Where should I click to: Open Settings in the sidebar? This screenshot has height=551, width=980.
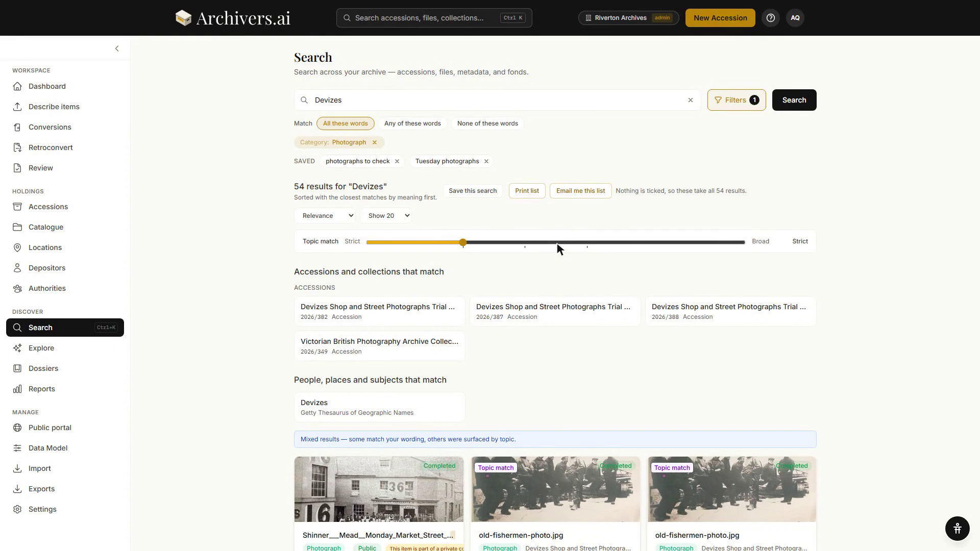click(x=65, y=509)
